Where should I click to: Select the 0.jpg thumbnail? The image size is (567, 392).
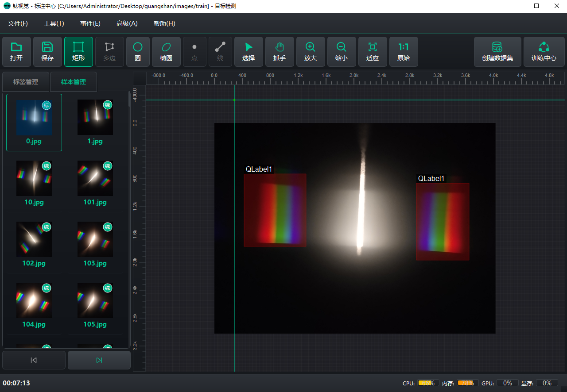34,117
